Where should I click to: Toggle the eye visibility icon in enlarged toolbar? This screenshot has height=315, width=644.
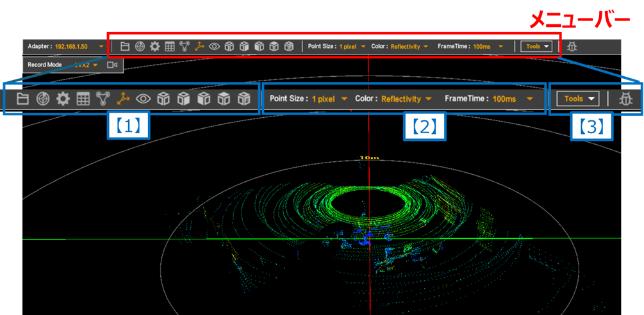(x=144, y=99)
